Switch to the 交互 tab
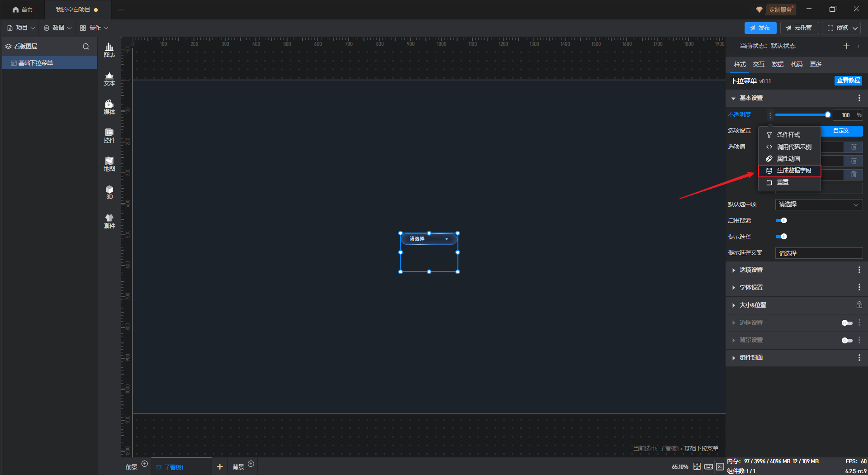The height and width of the screenshot is (475, 868). 759,64
